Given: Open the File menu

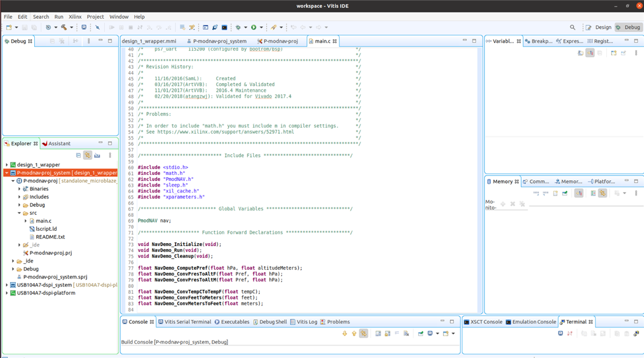Looking at the screenshot, I should (x=8, y=17).
